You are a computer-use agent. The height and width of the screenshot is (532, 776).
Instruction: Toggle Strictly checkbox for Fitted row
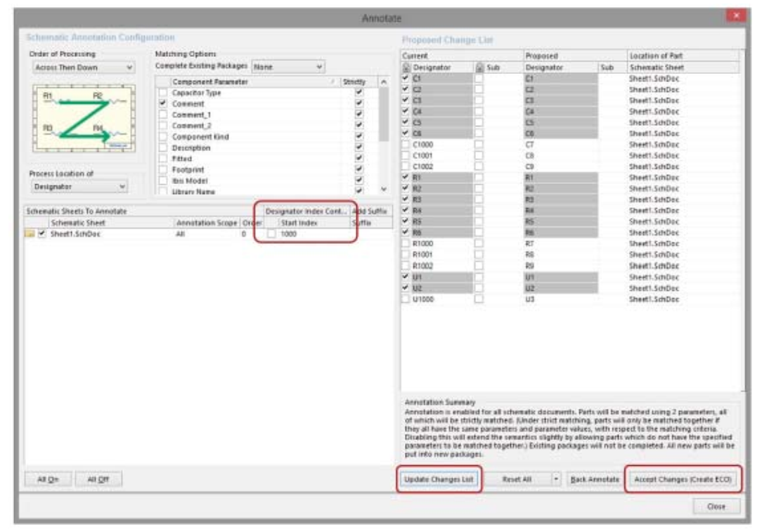click(x=359, y=158)
